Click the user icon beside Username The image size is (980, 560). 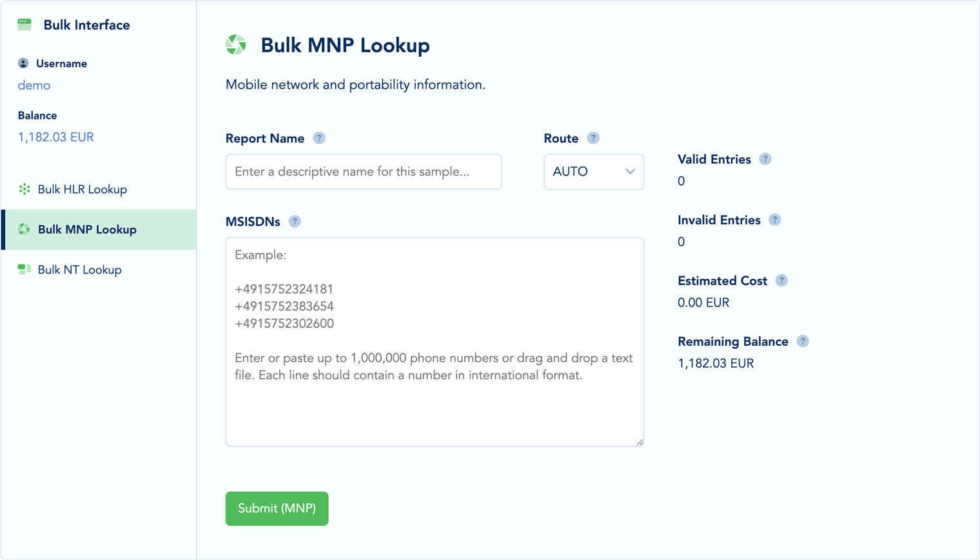tap(23, 63)
